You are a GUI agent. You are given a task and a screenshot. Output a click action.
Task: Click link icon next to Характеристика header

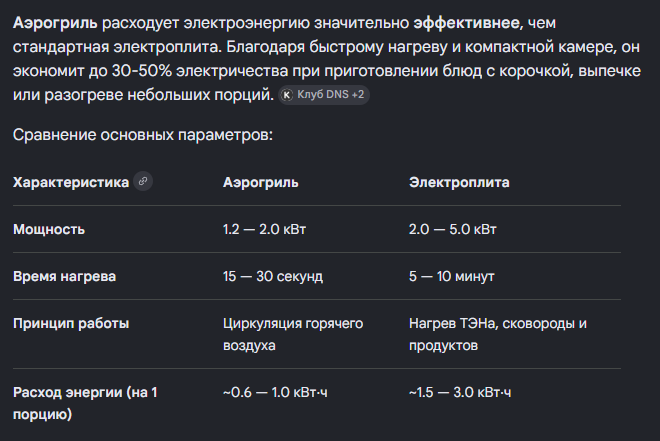point(143,181)
